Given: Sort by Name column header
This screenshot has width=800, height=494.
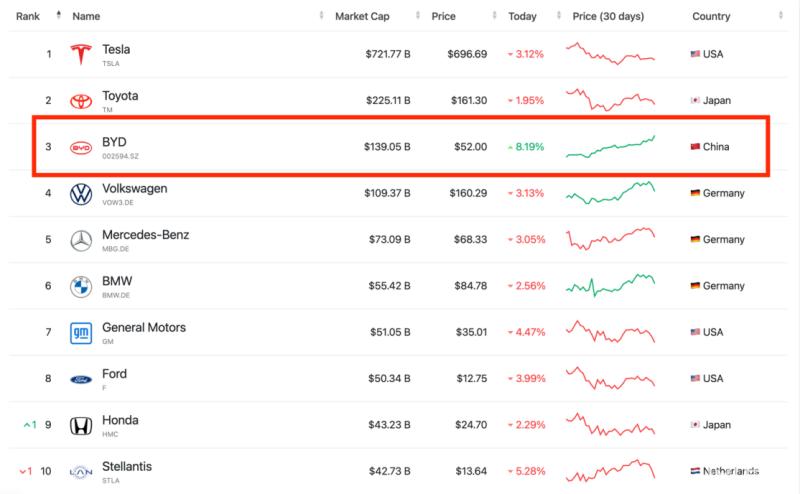Looking at the screenshot, I should point(87,16).
